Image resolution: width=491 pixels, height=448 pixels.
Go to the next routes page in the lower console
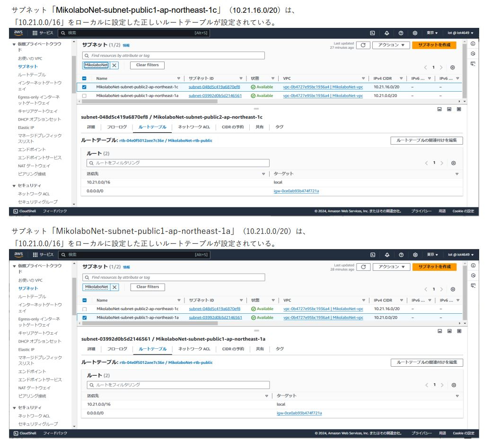442,385
